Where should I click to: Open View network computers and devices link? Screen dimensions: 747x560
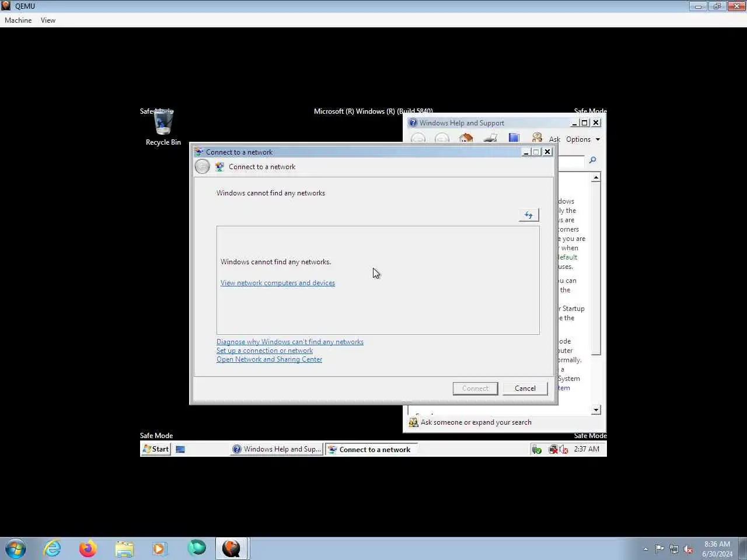[278, 283]
